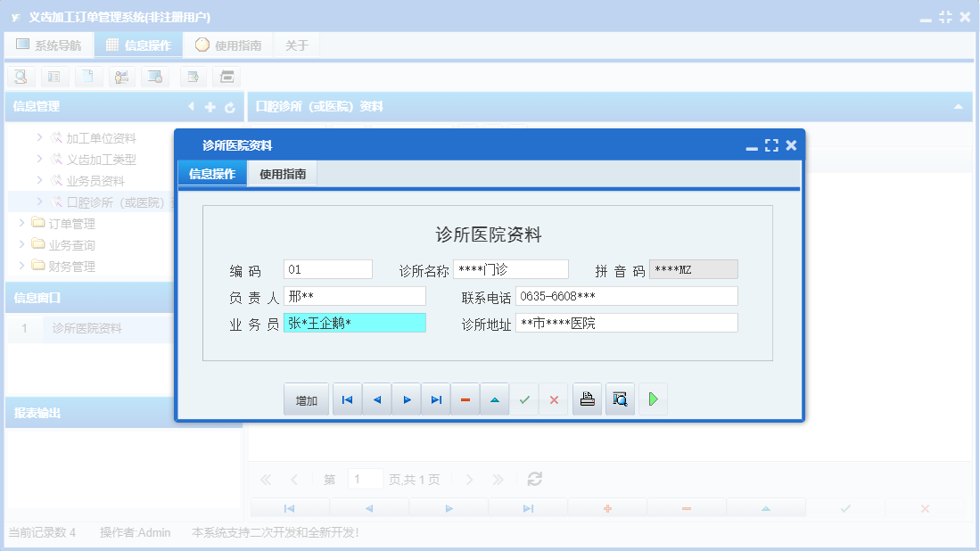Image resolution: width=980 pixels, height=551 pixels.
Task: Print the 诊所医院资料 record via the printer icon
Action: point(587,399)
